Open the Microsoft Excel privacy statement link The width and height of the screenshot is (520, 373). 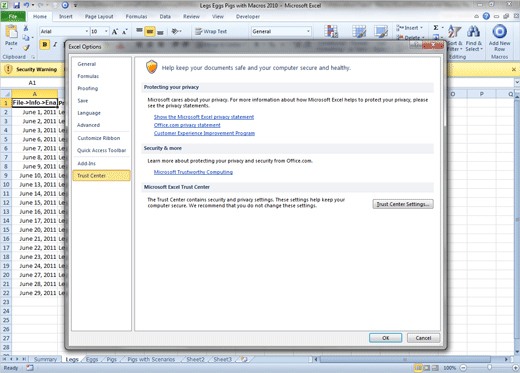(204, 117)
